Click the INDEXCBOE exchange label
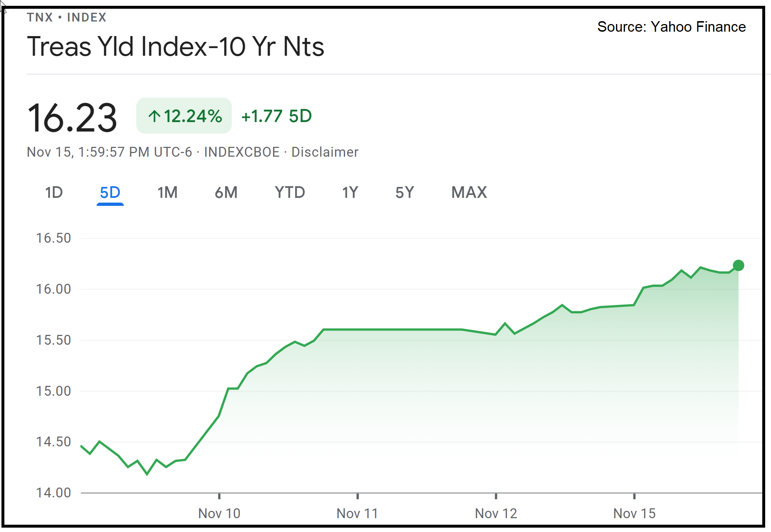 tap(242, 152)
